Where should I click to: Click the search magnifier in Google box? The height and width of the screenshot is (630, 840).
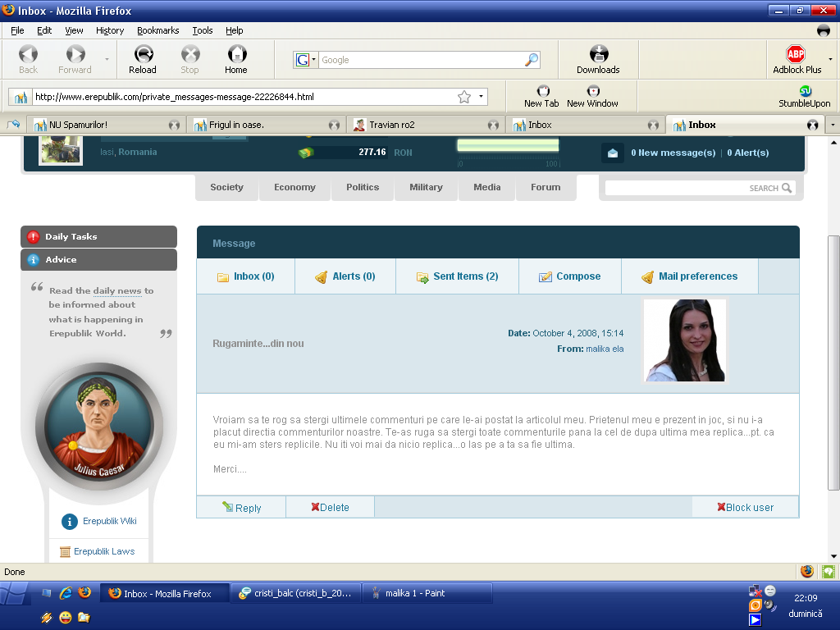pyautogui.click(x=532, y=60)
